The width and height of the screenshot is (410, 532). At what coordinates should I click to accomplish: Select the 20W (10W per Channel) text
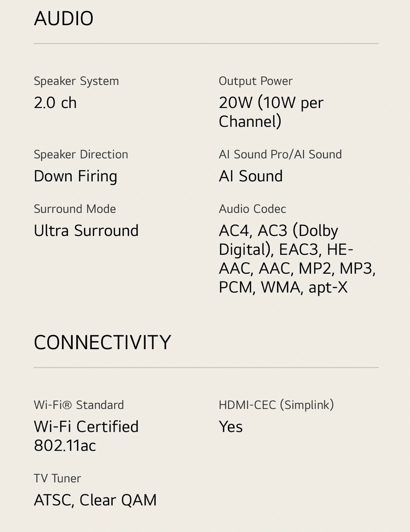pyautogui.click(x=271, y=112)
